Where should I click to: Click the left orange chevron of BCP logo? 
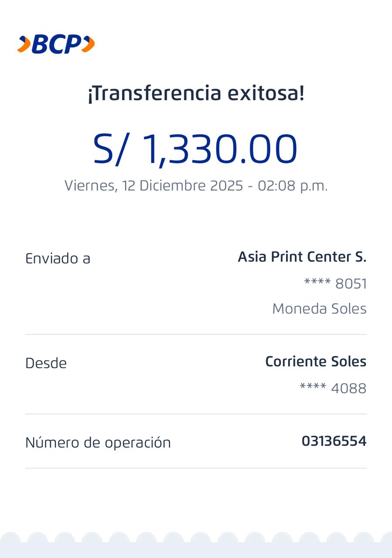point(24,44)
